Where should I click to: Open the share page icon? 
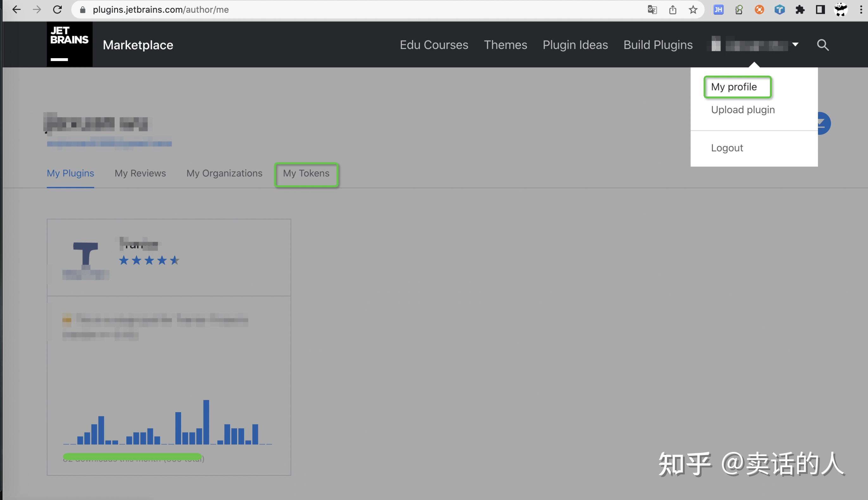[672, 9]
